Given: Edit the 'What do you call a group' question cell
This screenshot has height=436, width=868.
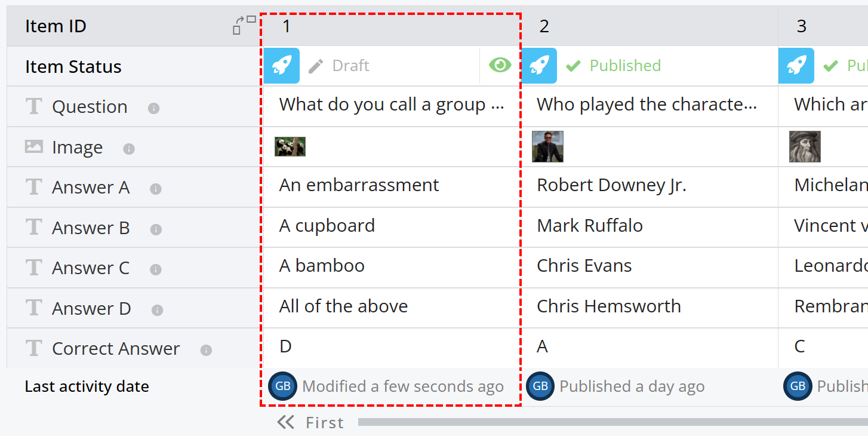Looking at the screenshot, I should 392,106.
